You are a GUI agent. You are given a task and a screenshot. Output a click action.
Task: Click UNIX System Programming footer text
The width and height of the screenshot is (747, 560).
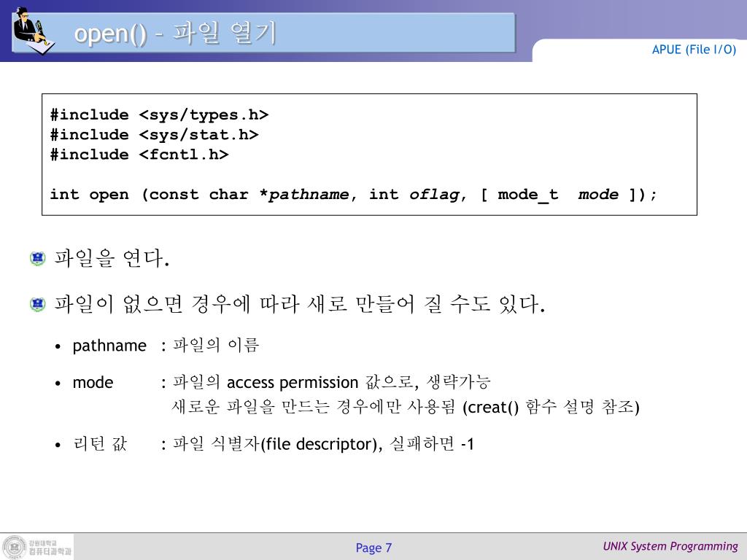click(x=670, y=546)
